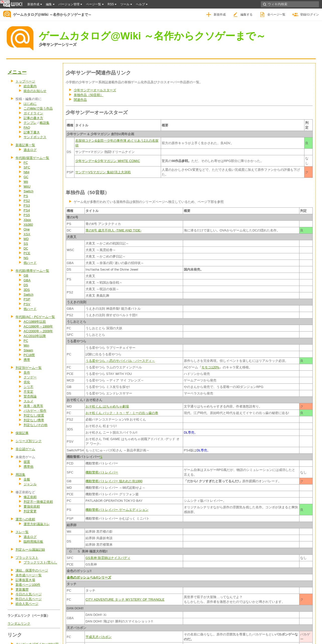Open サンドボックス sidebar link
Screen dimensions: 322x644
[35, 137]
